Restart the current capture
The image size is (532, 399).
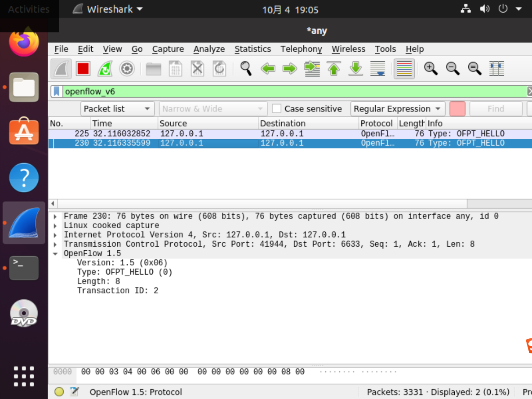pos(105,69)
